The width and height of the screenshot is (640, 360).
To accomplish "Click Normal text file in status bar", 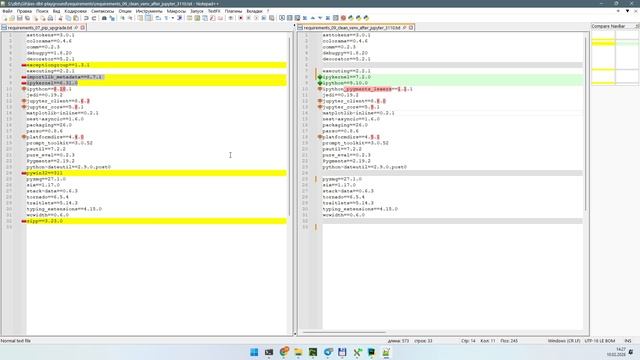I will [x=16, y=341].
